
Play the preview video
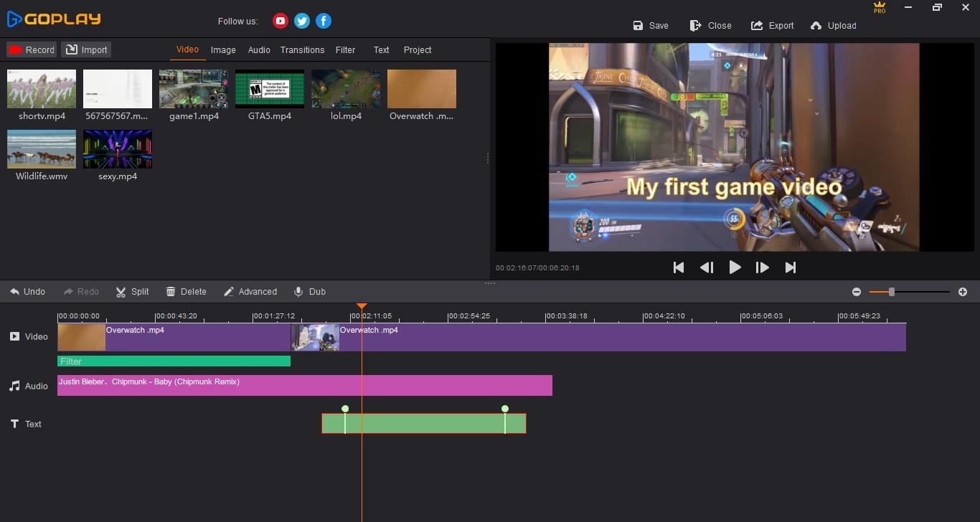click(x=735, y=267)
